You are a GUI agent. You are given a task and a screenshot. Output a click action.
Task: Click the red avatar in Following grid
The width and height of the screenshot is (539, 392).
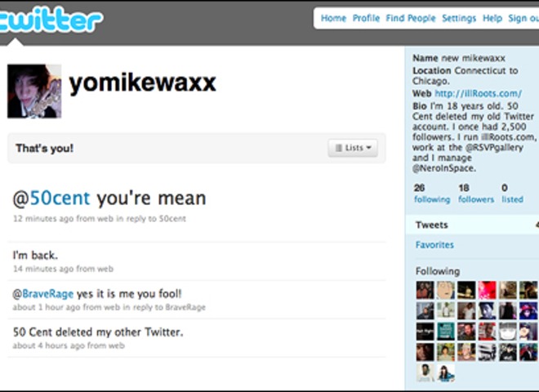tap(487, 290)
